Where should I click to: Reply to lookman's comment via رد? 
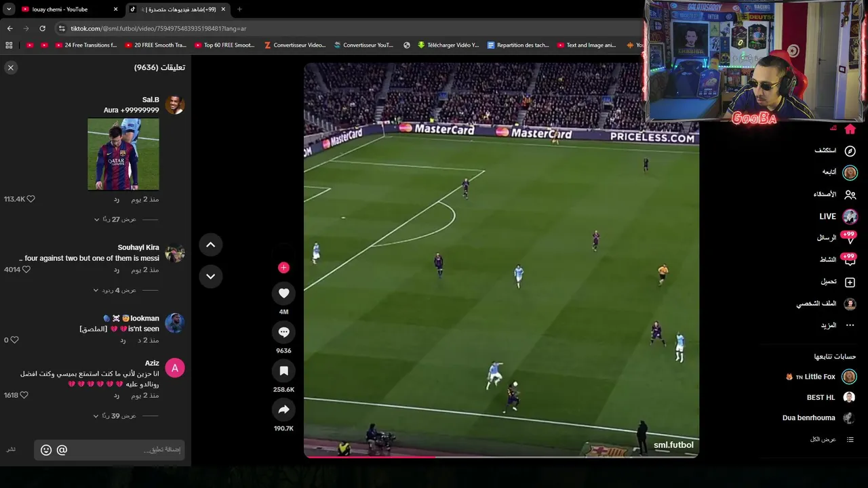tap(123, 340)
